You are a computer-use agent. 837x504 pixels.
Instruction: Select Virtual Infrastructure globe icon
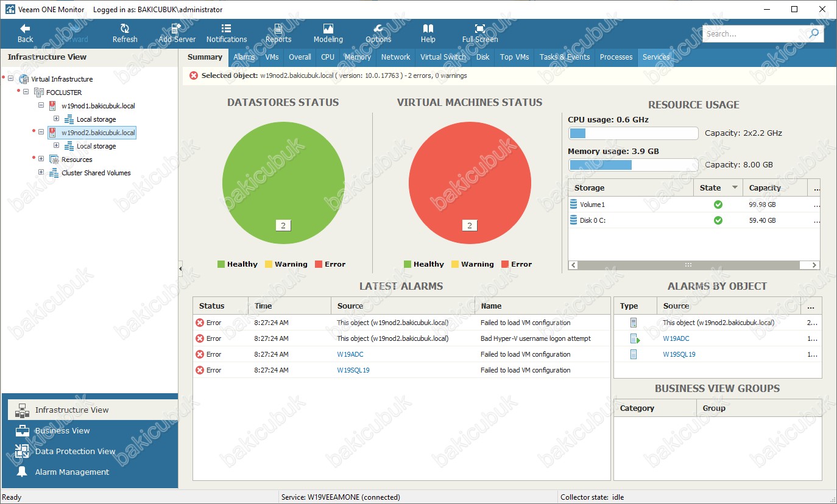tap(24, 79)
